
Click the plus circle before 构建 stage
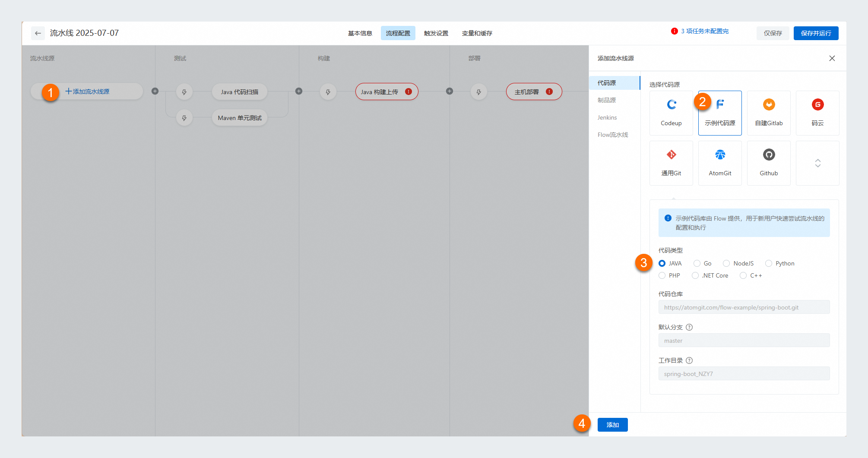(299, 91)
